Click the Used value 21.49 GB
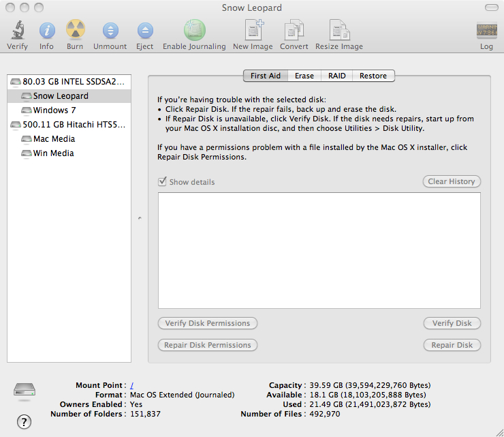This screenshot has height=437, width=504. coord(370,404)
